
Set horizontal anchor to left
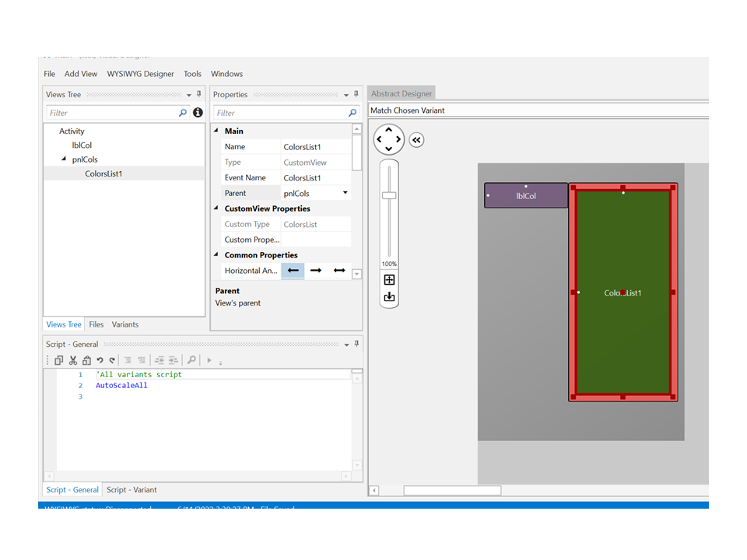click(x=293, y=271)
